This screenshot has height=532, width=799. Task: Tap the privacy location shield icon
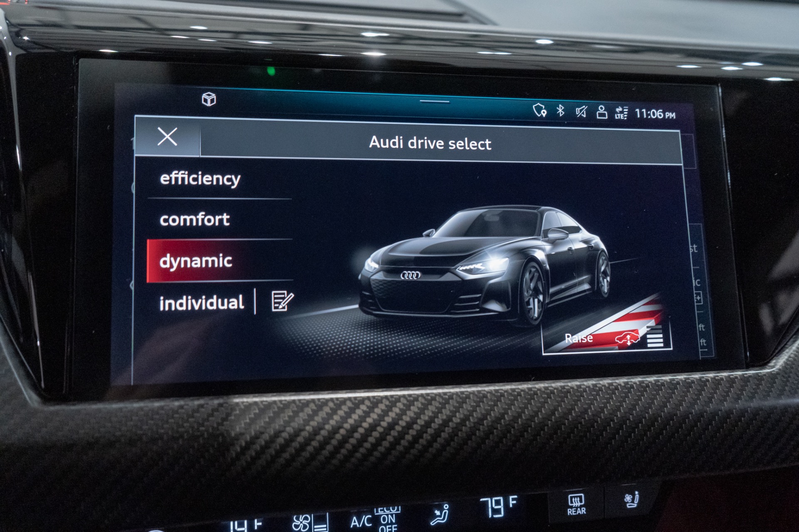coord(540,110)
